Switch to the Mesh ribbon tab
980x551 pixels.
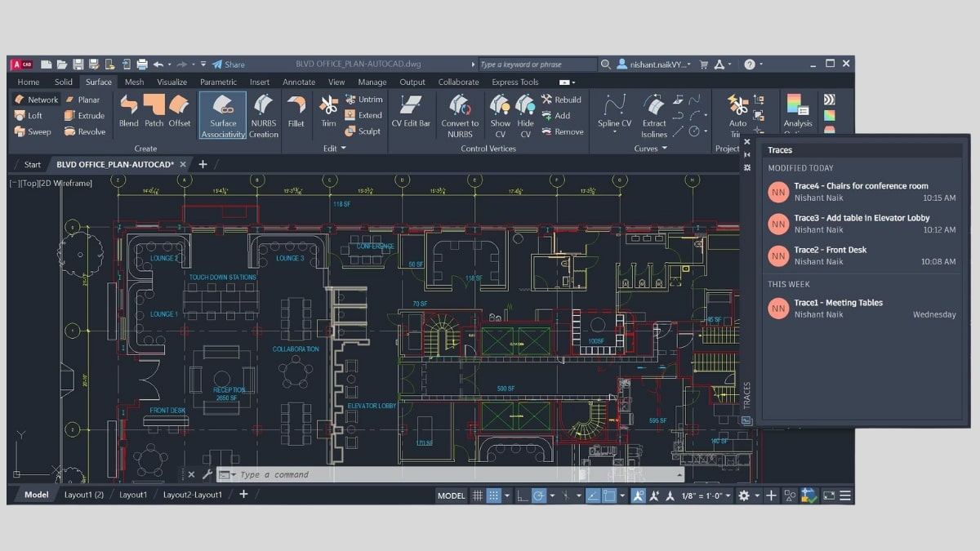(x=134, y=82)
